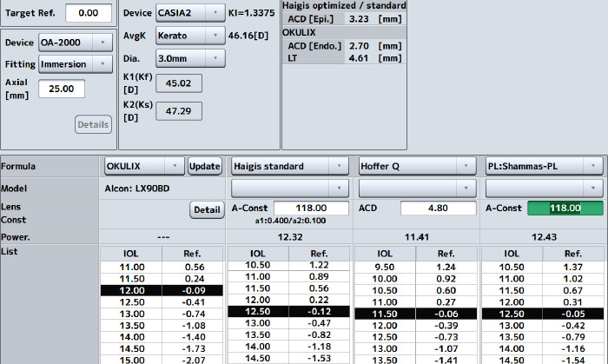Select Hoffer Q row with Ref. -1.07
This screenshot has height=364, width=608.
click(416, 348)
